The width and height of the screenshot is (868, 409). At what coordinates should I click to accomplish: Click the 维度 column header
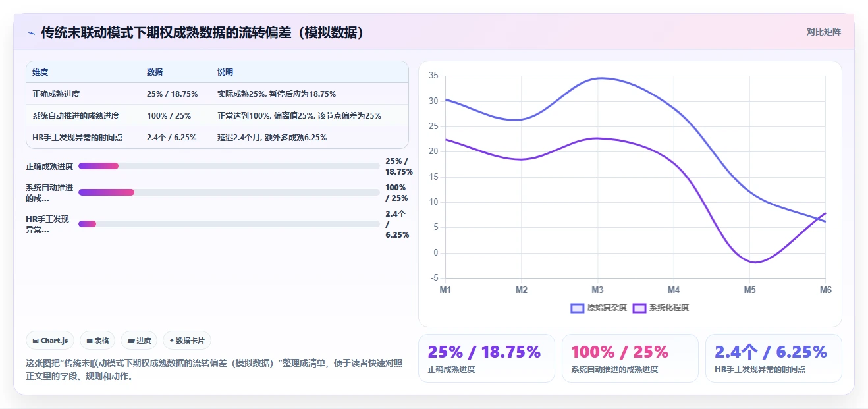pyautogui.click(x=40, y=72)
